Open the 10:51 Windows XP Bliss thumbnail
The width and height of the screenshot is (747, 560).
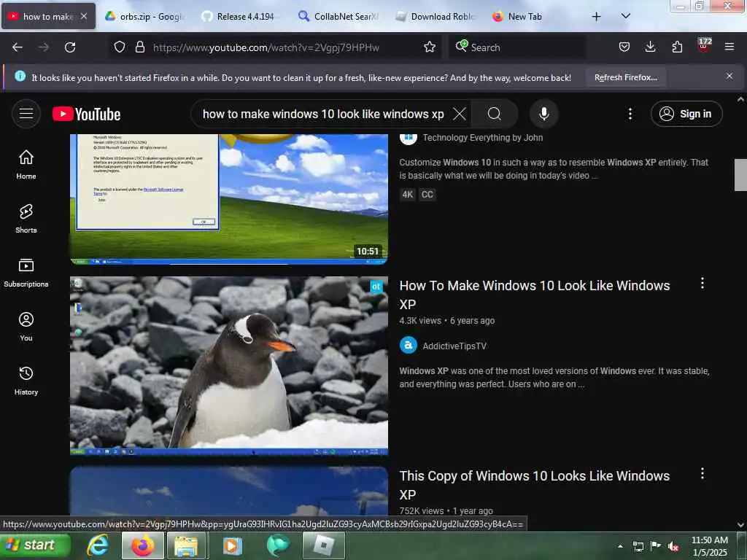(228, 199)
